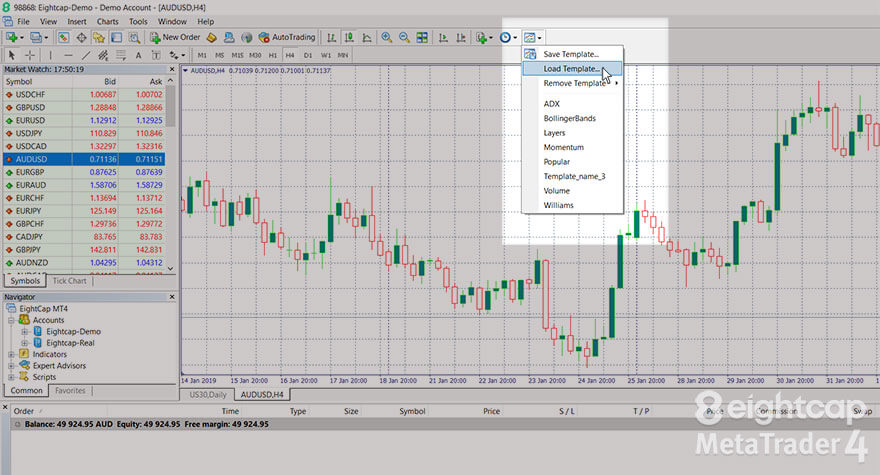Screen dimensions: 880x475
Task: Switch to the US30,Daily chart tab
Action: (x=208, y=395)
